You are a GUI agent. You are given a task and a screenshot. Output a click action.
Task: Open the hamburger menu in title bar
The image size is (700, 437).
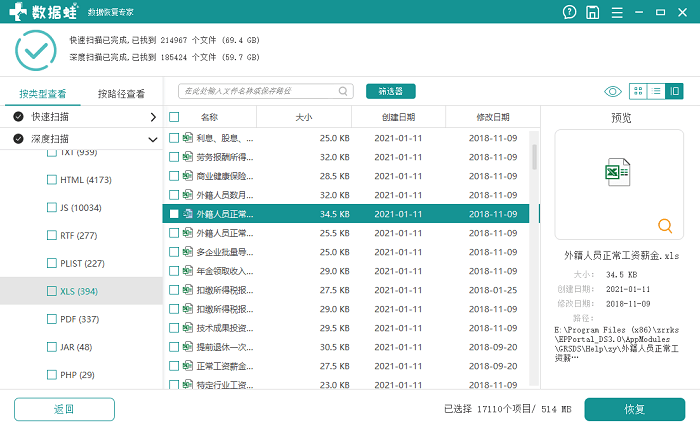pyautogui.click(x=617, y=12)
